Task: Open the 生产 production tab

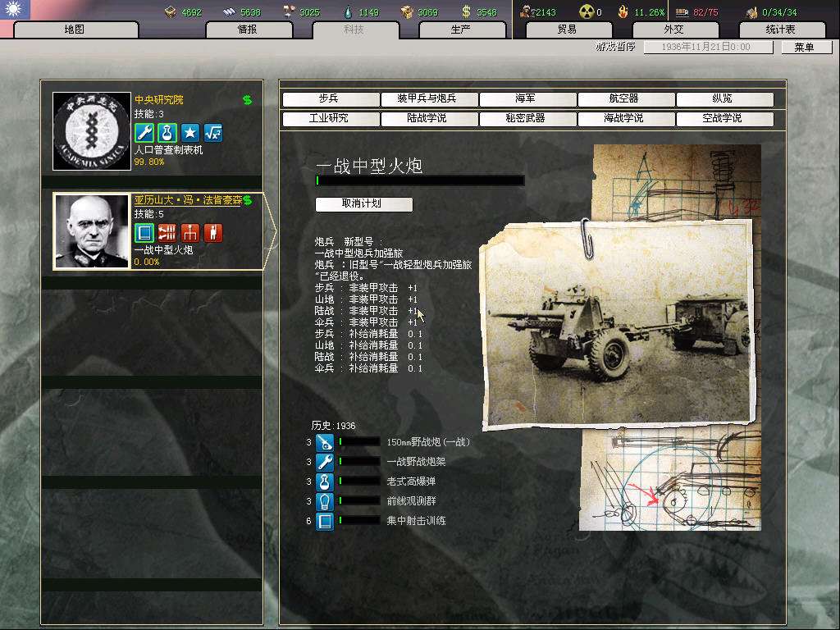Action: 461,30
